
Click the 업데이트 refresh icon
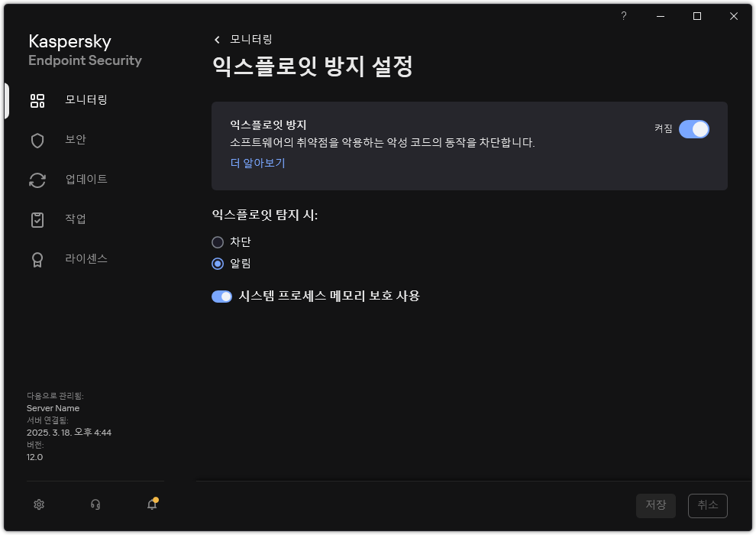coord(37,180)
